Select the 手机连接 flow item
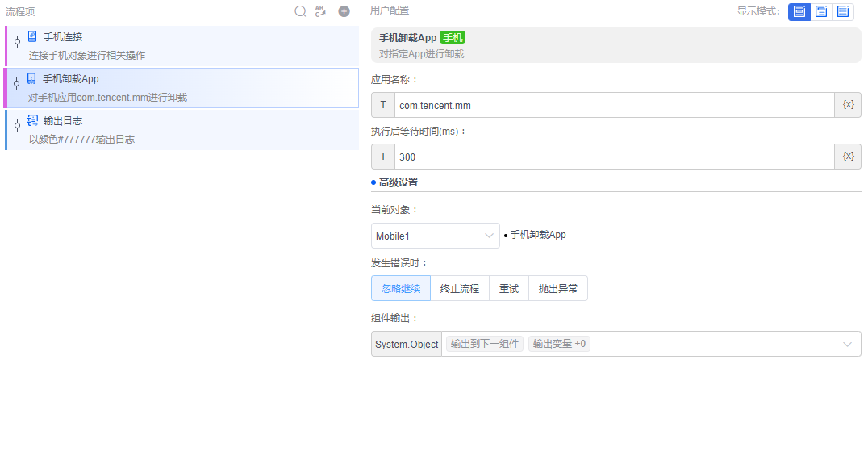 click(x=182, y=46)
